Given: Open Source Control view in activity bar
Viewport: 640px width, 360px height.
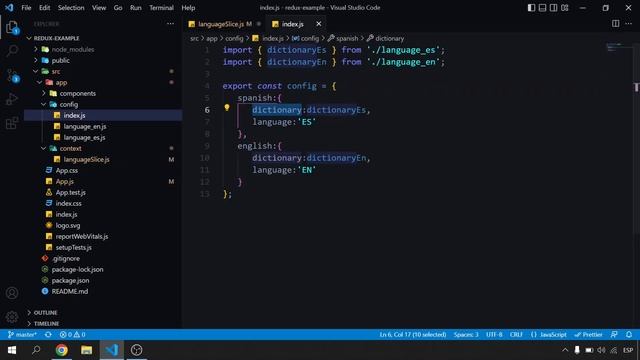Looking at the screenshot, I should point(12,76).
